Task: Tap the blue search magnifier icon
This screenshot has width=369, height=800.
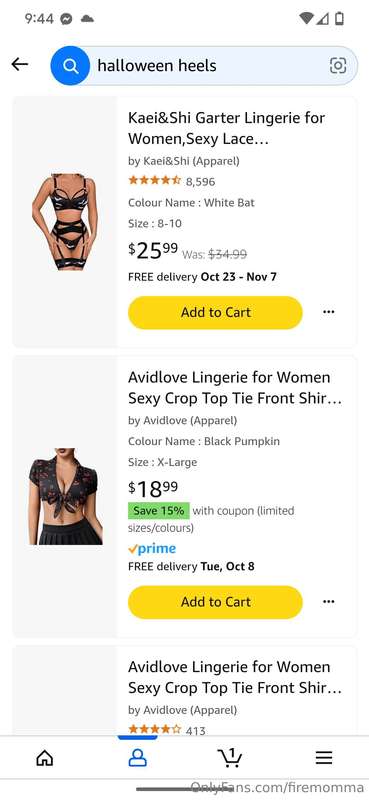Action: pos(70,65)
